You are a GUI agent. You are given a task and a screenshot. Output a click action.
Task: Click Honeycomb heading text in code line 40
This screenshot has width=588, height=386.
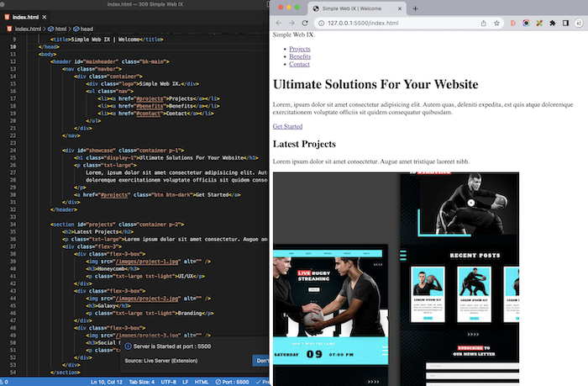111,269
